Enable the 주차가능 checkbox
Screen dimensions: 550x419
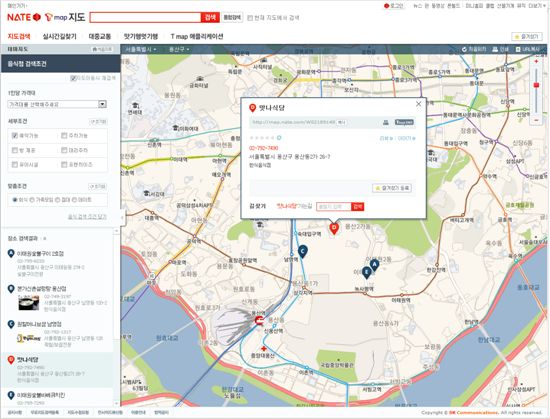(x=64, y=135)
